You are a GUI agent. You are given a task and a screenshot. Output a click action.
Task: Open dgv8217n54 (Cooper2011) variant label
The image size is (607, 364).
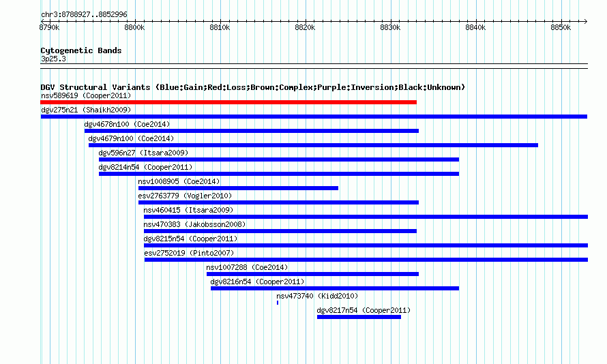pos(364,310)
